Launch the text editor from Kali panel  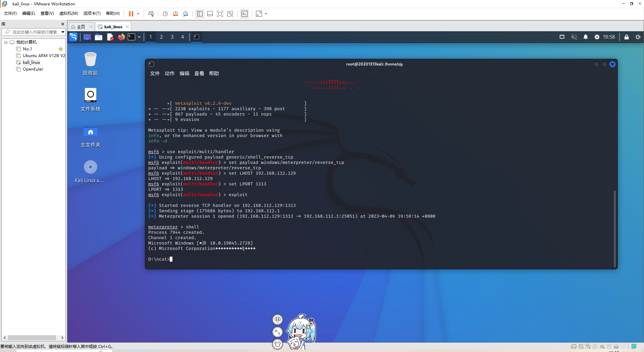(x=110, y=37)
